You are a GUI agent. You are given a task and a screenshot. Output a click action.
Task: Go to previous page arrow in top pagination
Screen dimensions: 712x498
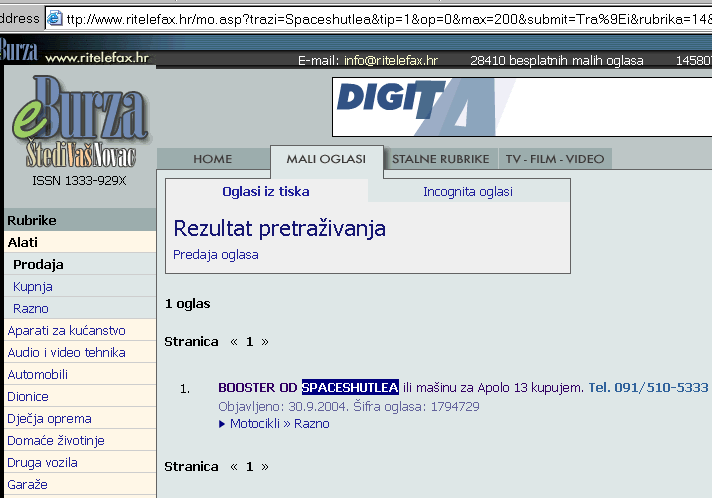(234, 342)
